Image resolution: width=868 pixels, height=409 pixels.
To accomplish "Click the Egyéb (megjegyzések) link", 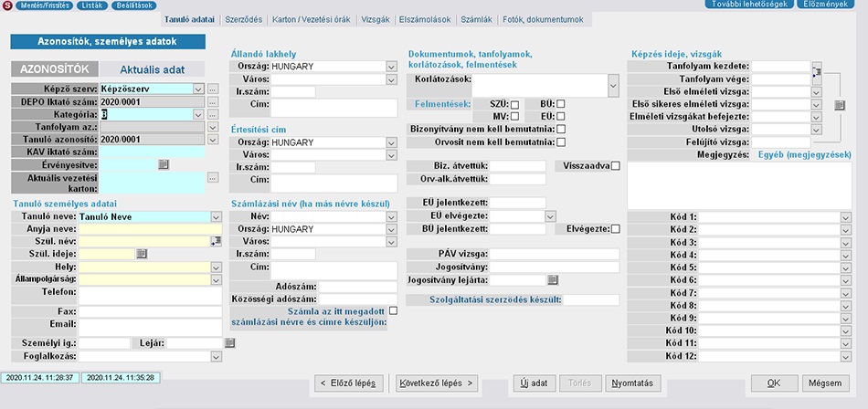I will point(804,155).
